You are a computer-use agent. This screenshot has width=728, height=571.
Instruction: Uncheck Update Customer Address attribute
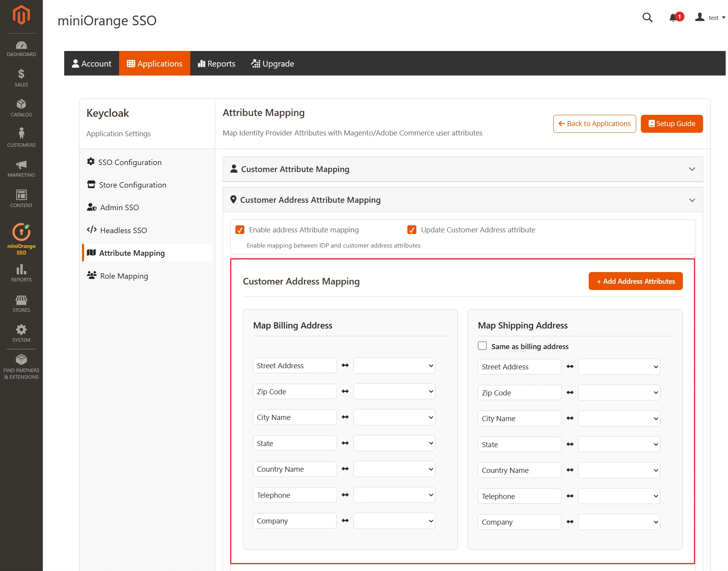click(412, 230)
